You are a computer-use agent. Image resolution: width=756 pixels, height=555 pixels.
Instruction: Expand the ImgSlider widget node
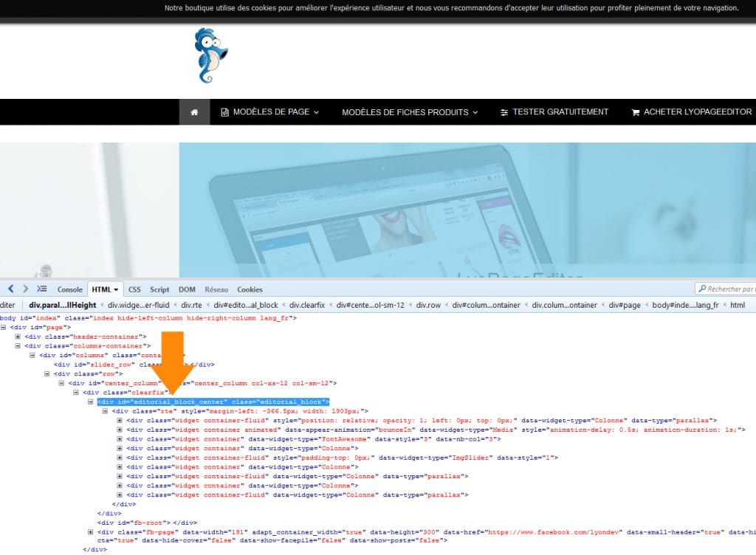point(120,457)
